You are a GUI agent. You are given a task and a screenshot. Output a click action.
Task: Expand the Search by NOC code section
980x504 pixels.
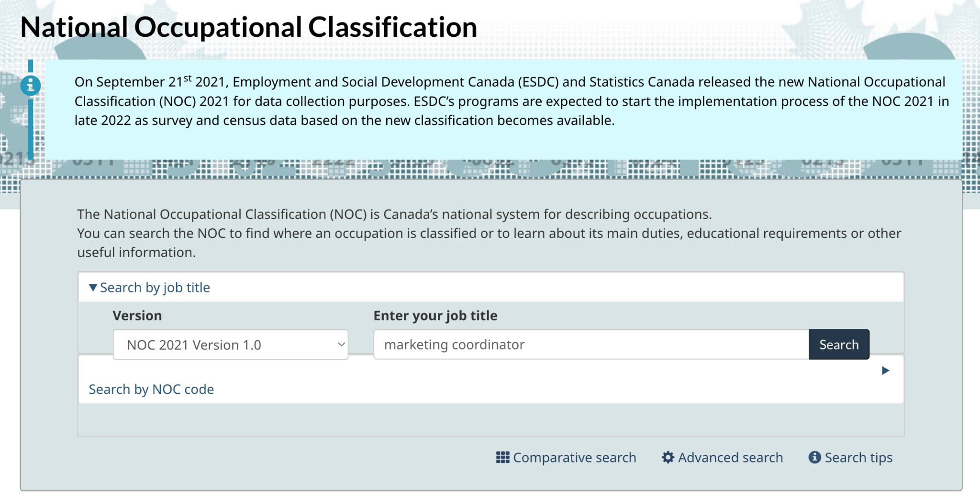pos(151,389)
